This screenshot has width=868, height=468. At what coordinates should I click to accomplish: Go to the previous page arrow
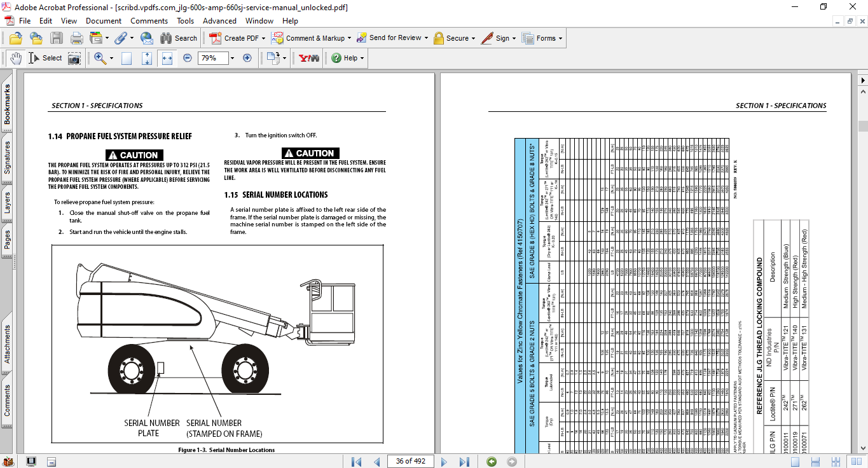pos(376,462)
